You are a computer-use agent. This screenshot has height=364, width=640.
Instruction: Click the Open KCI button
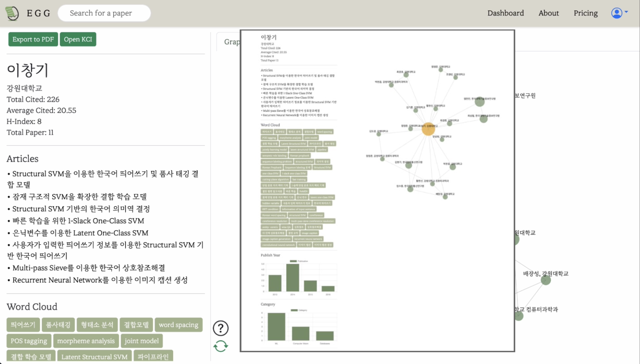coord(78,39)
